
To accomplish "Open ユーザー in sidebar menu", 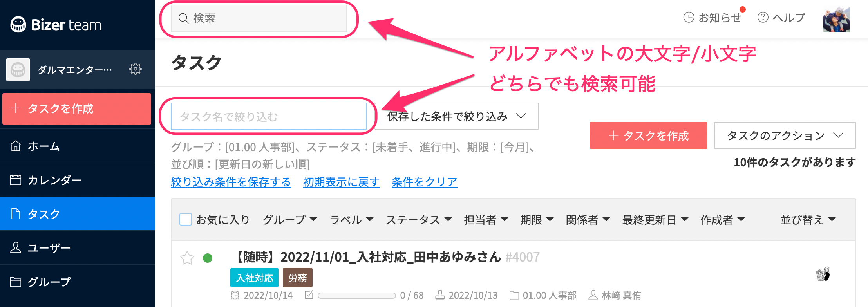I will click(78, 248).
